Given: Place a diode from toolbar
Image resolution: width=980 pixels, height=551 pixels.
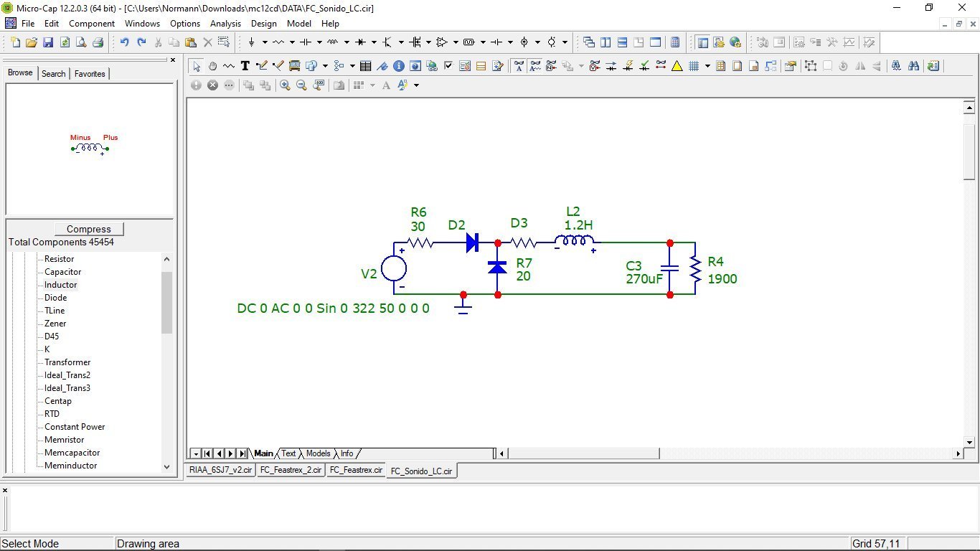Looking at the screenshot, I should 361,42.
